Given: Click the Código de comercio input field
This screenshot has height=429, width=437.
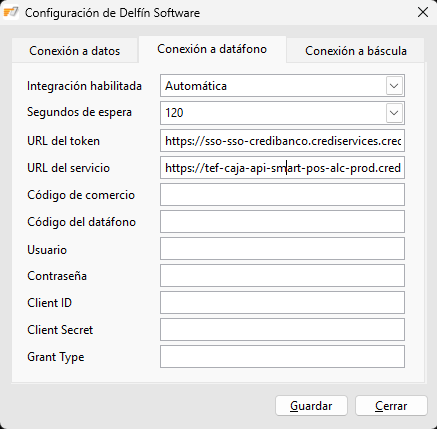Looking at the screenshot, I should pos(282,195).
